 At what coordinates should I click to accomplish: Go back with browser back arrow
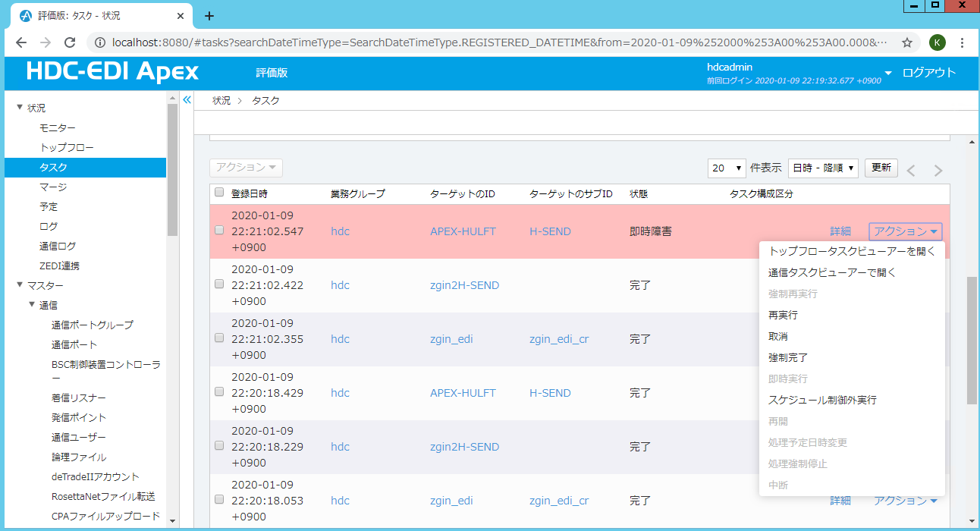21,42
